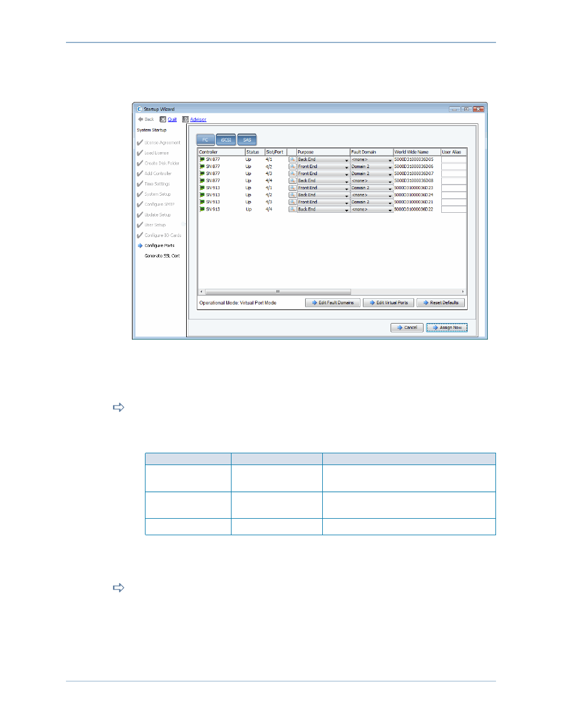Click the Fault Domain column header
Image resolution: width=562 pixels, height=728 pixels.
point(372,152)
